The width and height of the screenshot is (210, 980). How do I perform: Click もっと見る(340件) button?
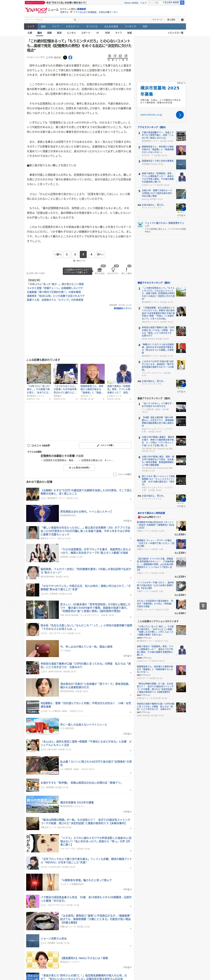click(79, 468)
